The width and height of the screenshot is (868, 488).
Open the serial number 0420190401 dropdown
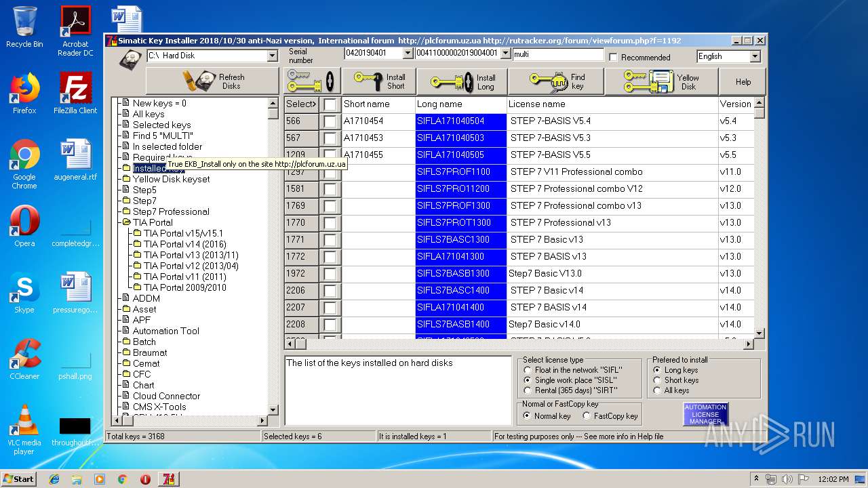coord(408,54)
